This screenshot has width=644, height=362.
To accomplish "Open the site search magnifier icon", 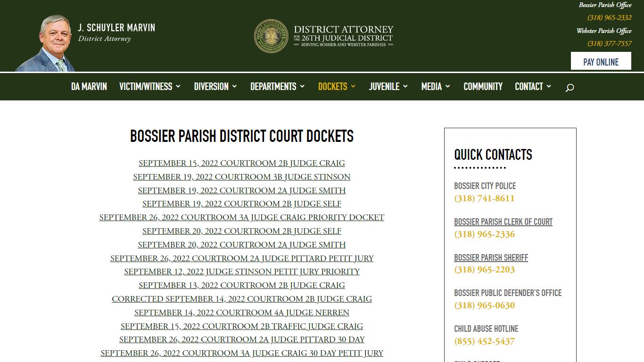I will 570,87.
